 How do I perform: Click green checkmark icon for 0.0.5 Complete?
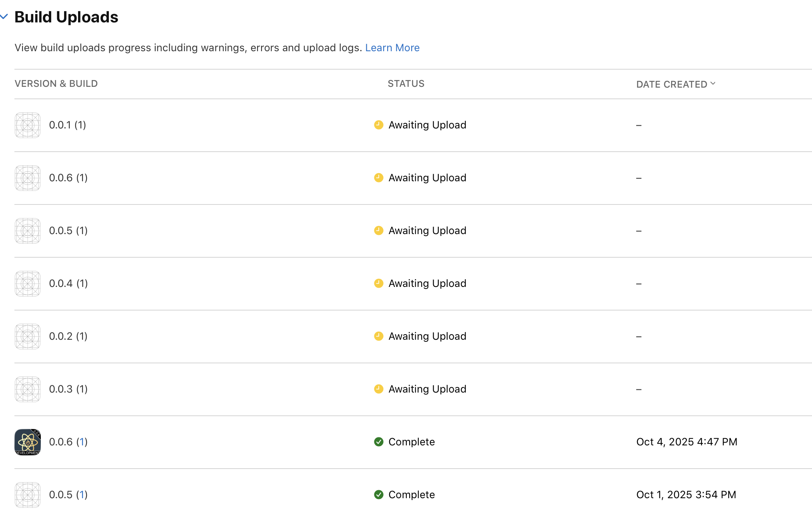click(378, 495)
